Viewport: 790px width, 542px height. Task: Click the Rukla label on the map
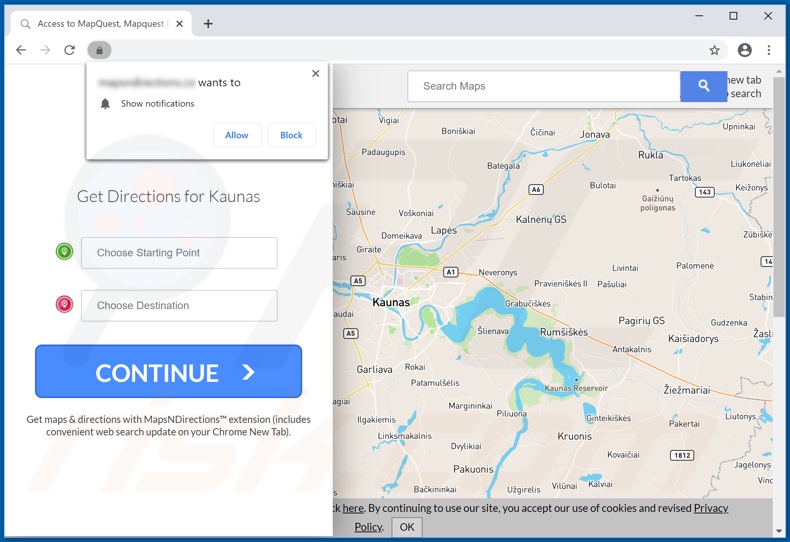pyautogui.click(x=651, y=155)
